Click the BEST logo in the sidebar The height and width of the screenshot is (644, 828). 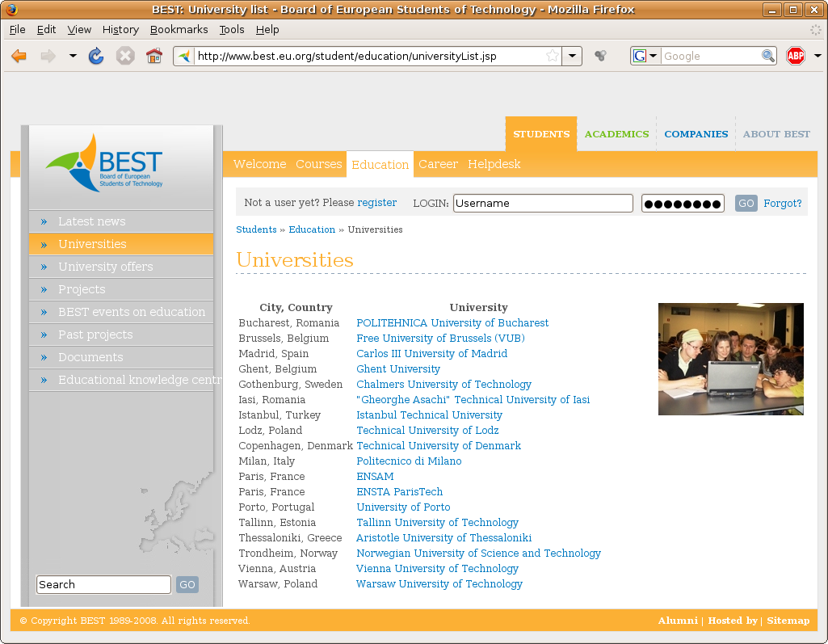click(104, 162)
